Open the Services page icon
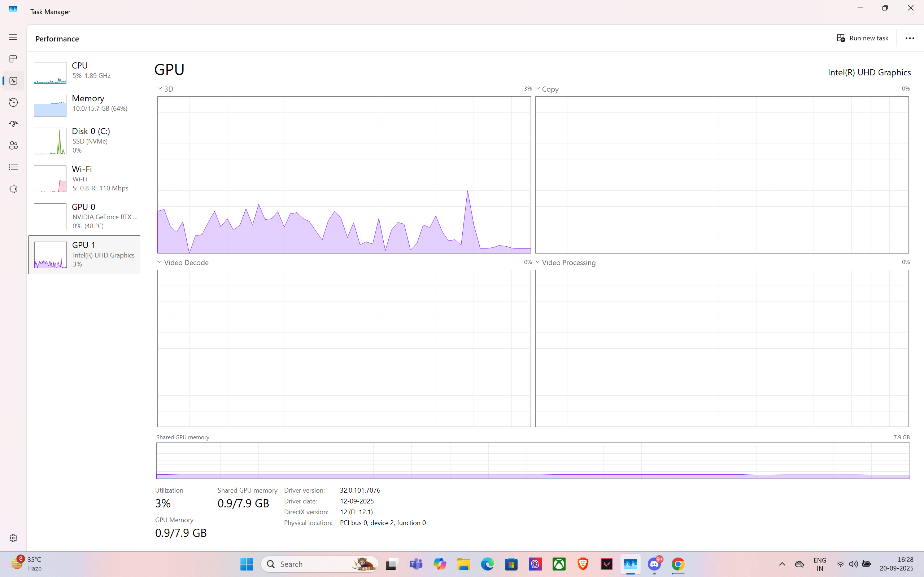Image resolution: width=924 pixels, height=577 pixels. [x=13, y=189]
